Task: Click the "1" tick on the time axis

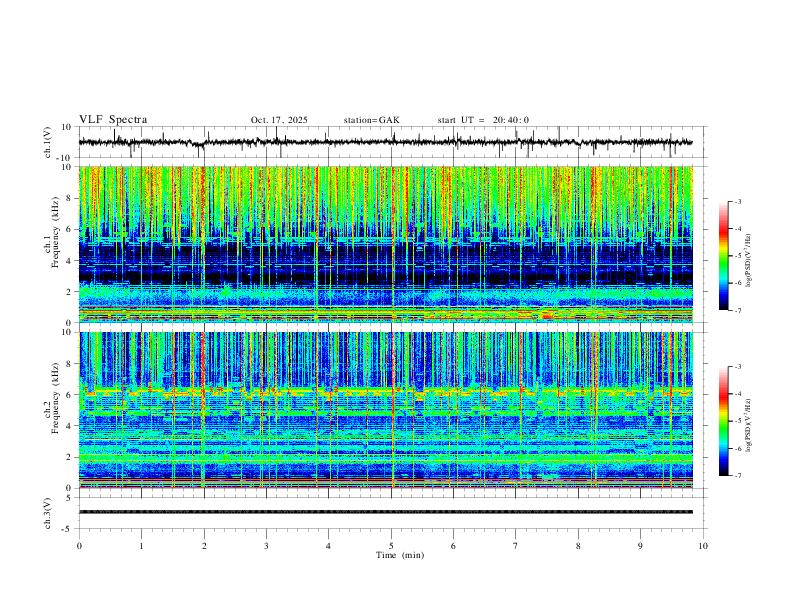Action: pyautogui.click(x=141, y=546)
